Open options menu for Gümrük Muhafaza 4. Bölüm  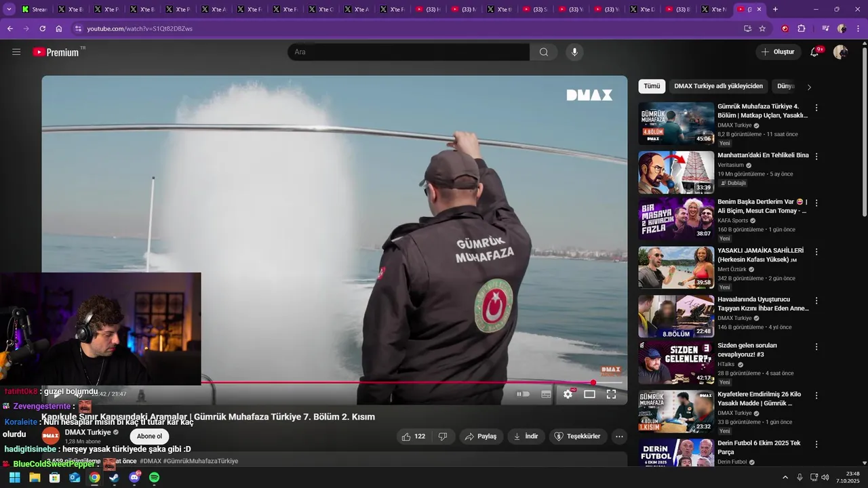pos(816,108)
